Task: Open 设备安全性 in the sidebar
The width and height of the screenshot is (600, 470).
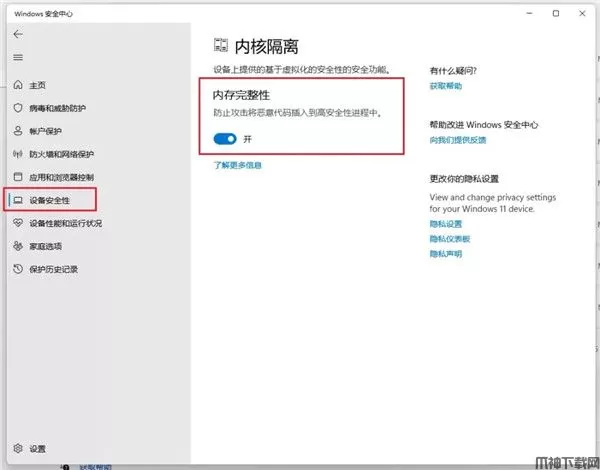Action: (x=49, y=200)
